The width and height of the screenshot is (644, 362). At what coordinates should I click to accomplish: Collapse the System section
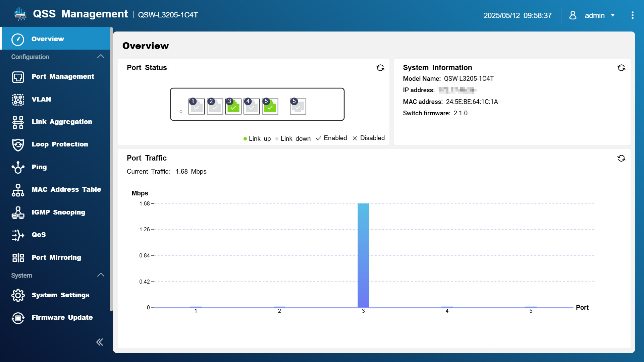[100, 275]
